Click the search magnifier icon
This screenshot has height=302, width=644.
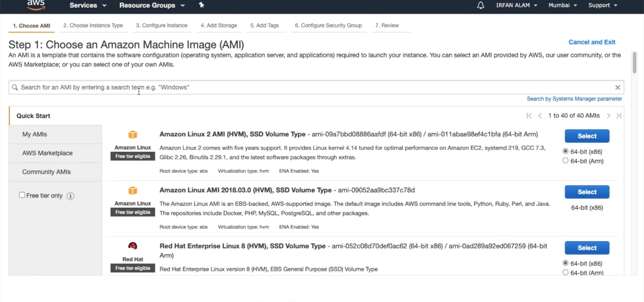[15, 87]
